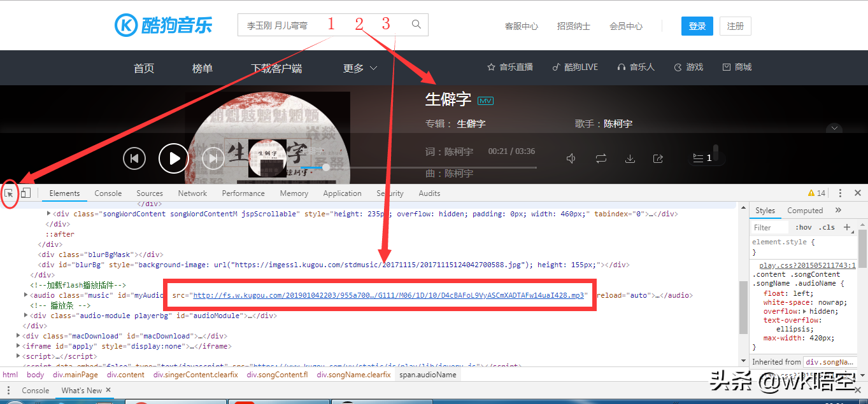Collapse the song info panel via the chevron
Viewport: 868px width, 404px height.
click(834, 128)
